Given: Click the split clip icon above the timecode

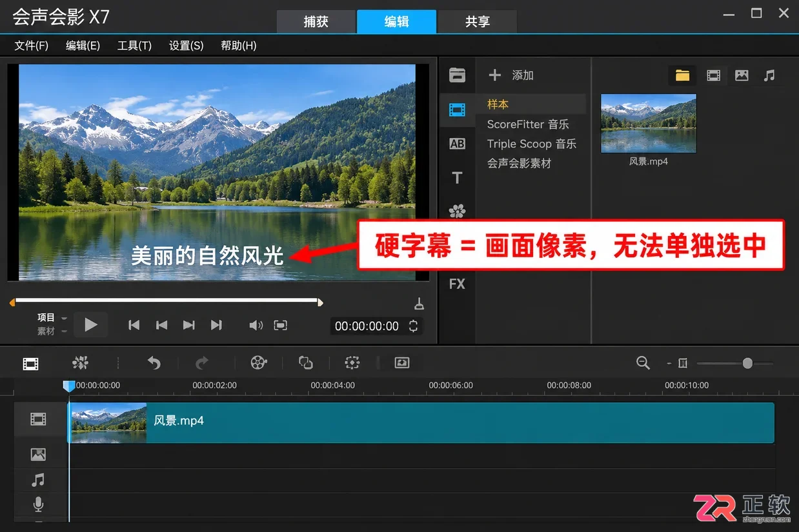Looking at the screenshot, I should pyautogui.click(x=419, y=303).
